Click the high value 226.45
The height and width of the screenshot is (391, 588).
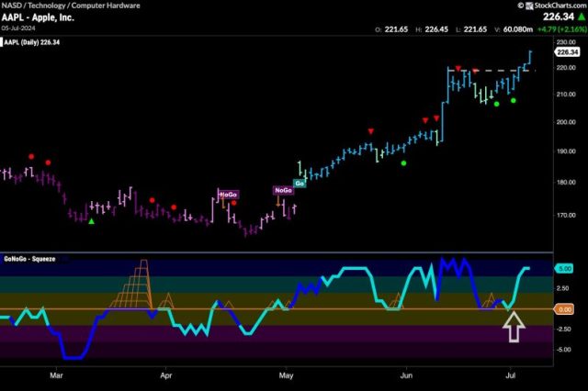coord(436,29)
